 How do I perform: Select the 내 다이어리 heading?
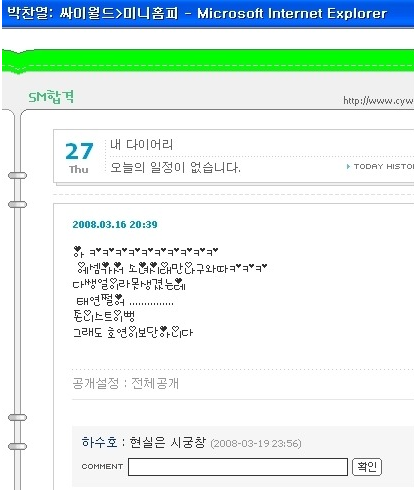[142, 144]
